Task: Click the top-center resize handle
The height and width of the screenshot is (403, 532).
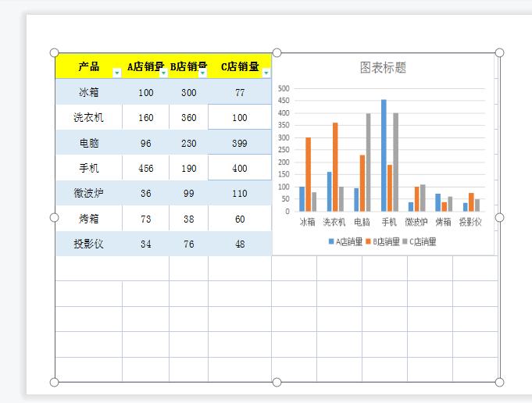Action: [277, 53]
